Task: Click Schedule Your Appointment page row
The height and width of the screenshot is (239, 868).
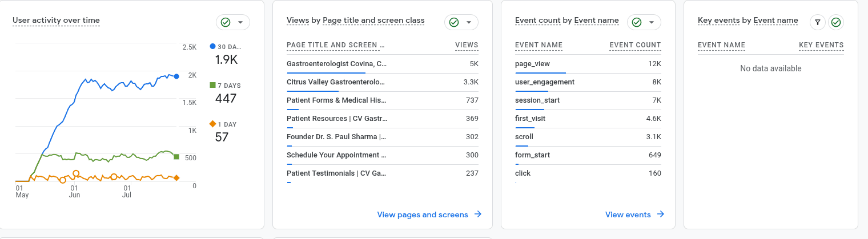Action: pos(383,155)
